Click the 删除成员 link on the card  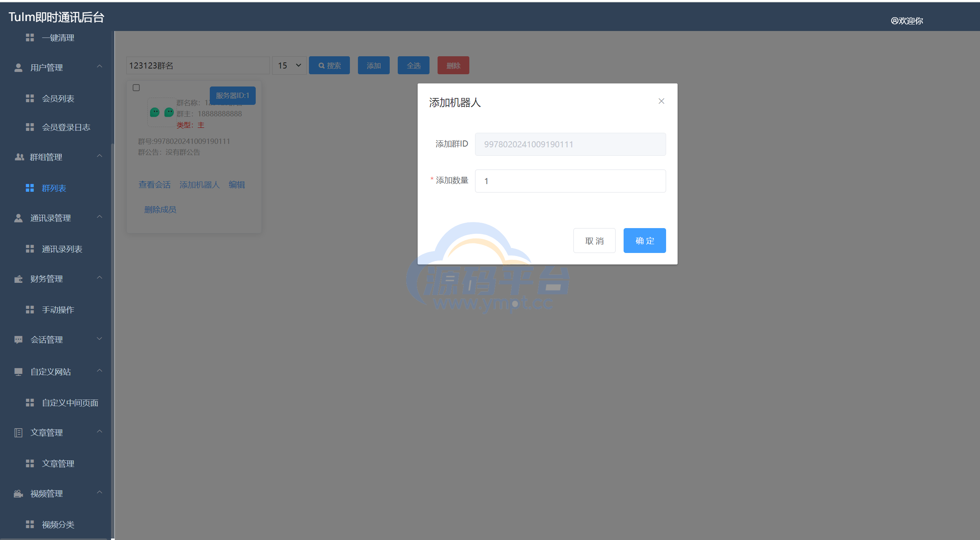click(160, 210)
